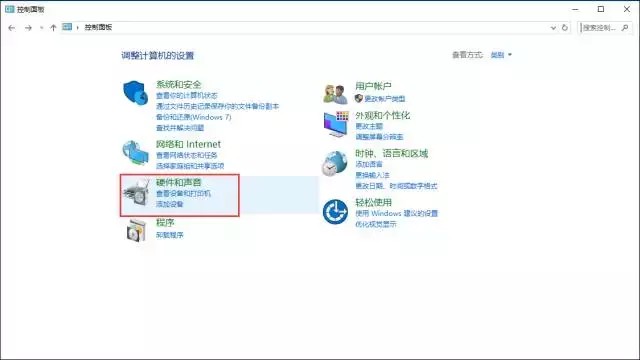Refresh the Control Panel view
This screenshot has height=360, width=640.
[x=565, y=28]
